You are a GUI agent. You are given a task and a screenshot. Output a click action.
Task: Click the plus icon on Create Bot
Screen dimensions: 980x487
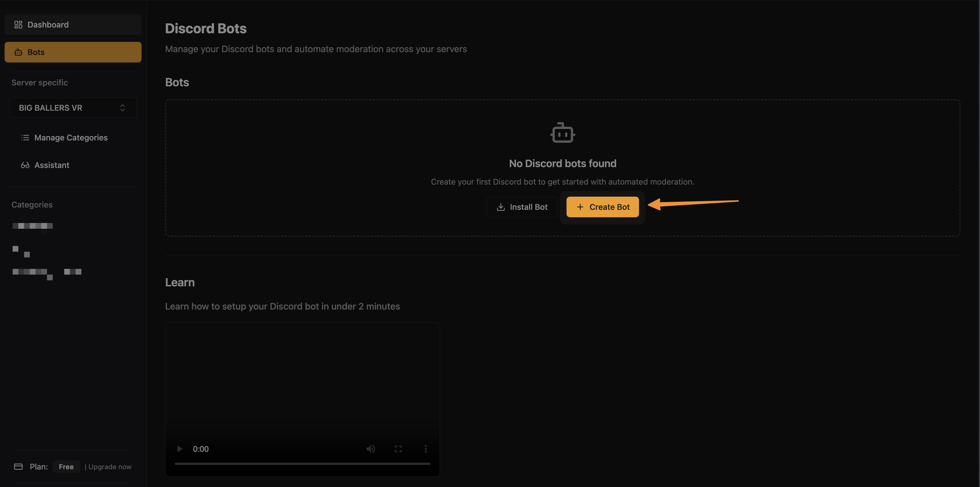tap(580, 207)
